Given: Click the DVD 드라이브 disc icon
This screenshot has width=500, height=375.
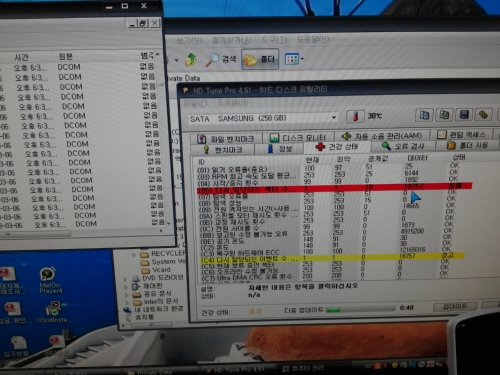Looking at the screenshot, I should [x=135, y=279].
